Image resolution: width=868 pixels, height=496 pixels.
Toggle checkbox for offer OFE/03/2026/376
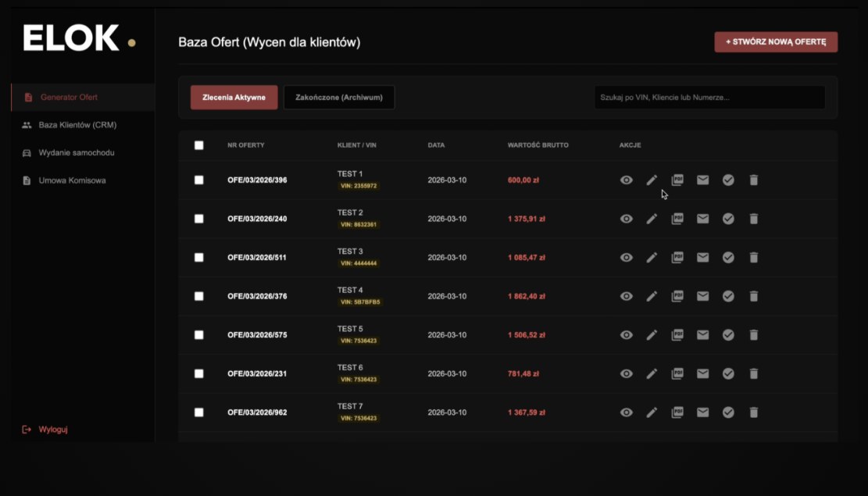click(198, 296)
